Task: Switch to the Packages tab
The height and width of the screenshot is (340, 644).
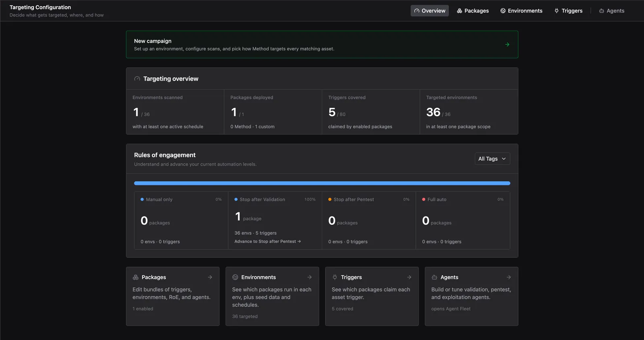Action: pyautogui.click(x=473, y=11)
